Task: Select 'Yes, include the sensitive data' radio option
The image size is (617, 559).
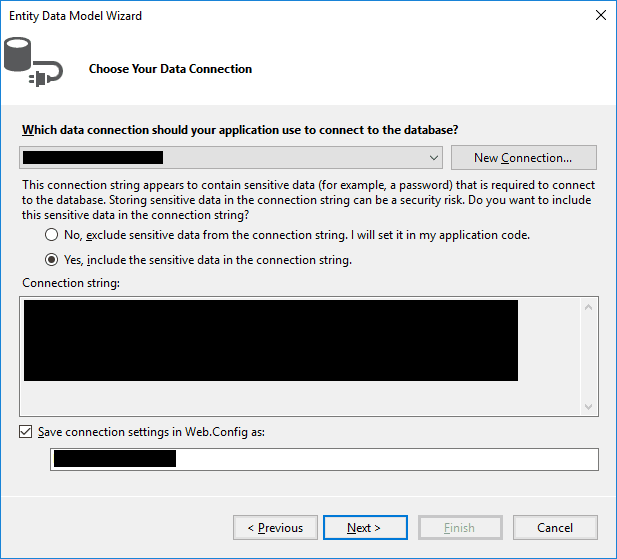Action: (x=52, y=260)
